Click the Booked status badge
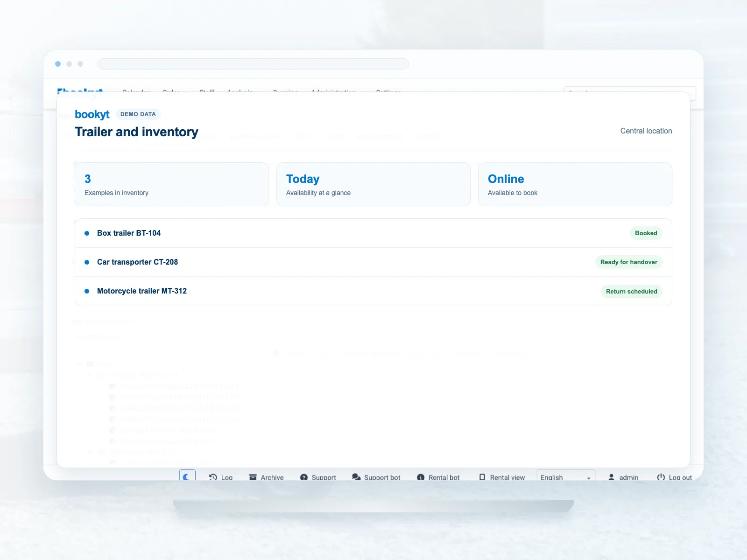This screenshot has height=560, width=747. pyautogui.click(x=646, y=233)
